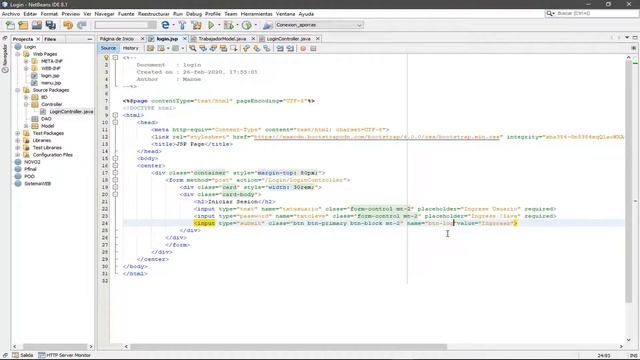The image size is (640, 360).
Task: Collapse the Web Pages tree node
Action: click(18, 54)
